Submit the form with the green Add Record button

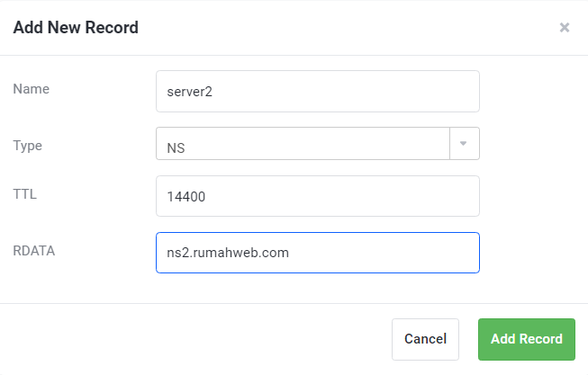point(527,339)
